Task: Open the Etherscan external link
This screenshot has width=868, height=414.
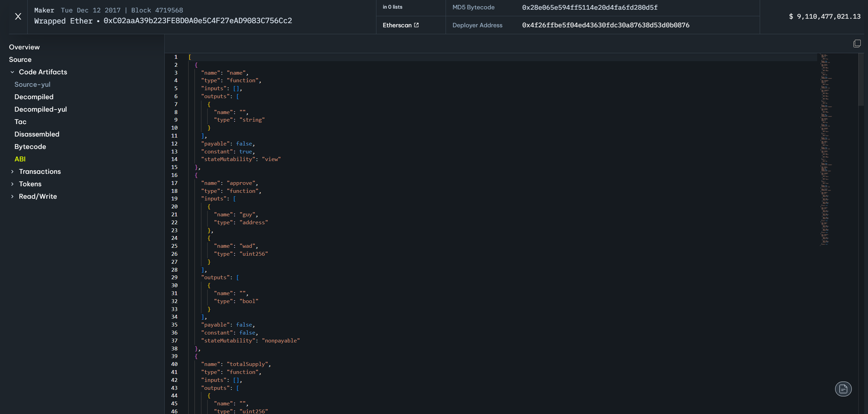Action: click(397, 25)
